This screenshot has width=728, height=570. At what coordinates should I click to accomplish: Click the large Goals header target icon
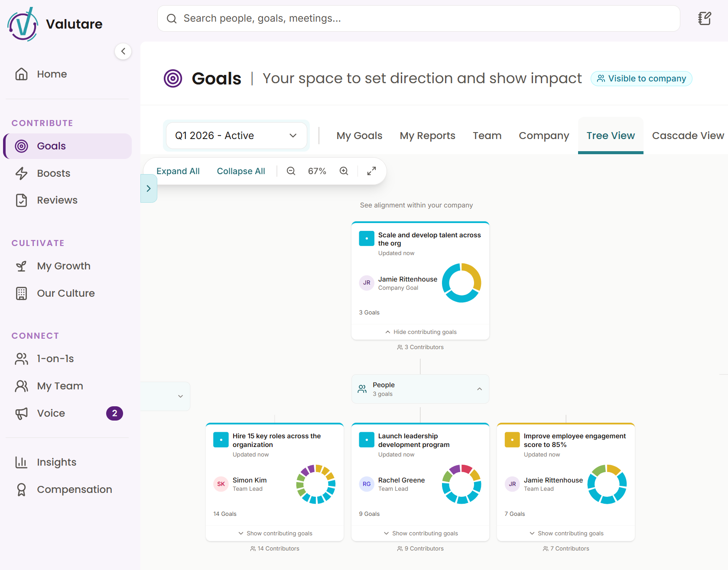point(173,78)
